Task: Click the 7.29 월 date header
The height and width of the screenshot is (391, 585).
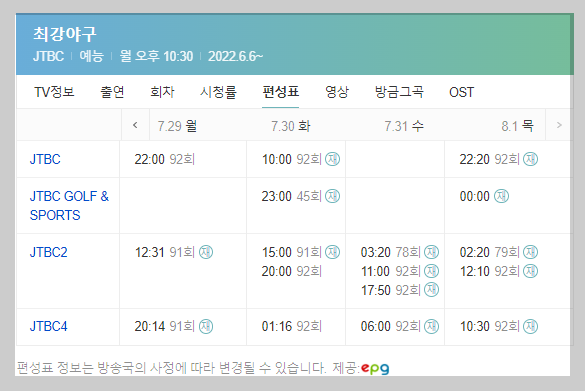Action: [x=177, y=126]
